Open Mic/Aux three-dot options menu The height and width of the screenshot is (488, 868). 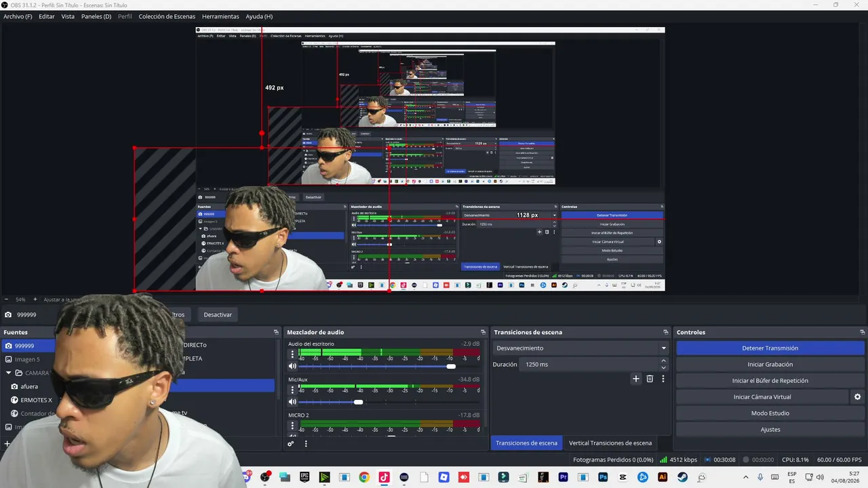coord(293,390)
